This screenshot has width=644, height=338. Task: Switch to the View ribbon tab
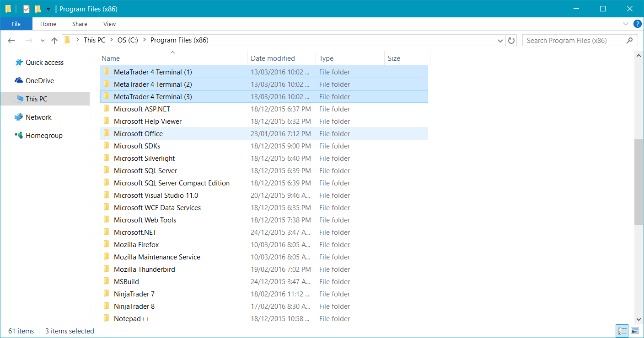109,24
